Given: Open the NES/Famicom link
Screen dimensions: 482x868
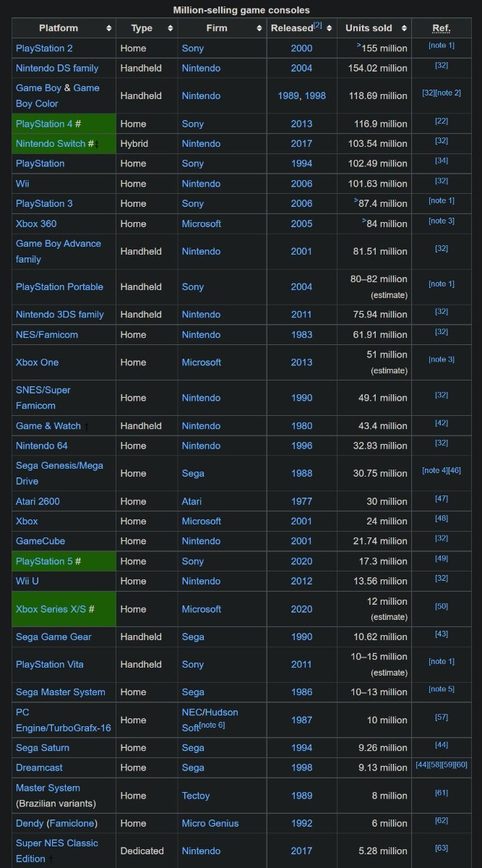Looking at the screenshot, I should click(47, 334).
